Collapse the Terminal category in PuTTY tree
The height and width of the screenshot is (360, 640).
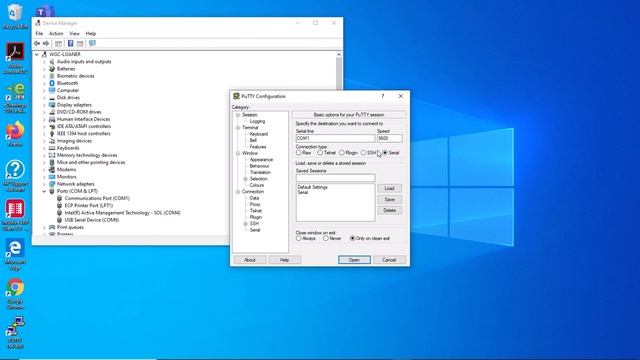(238, 128)
